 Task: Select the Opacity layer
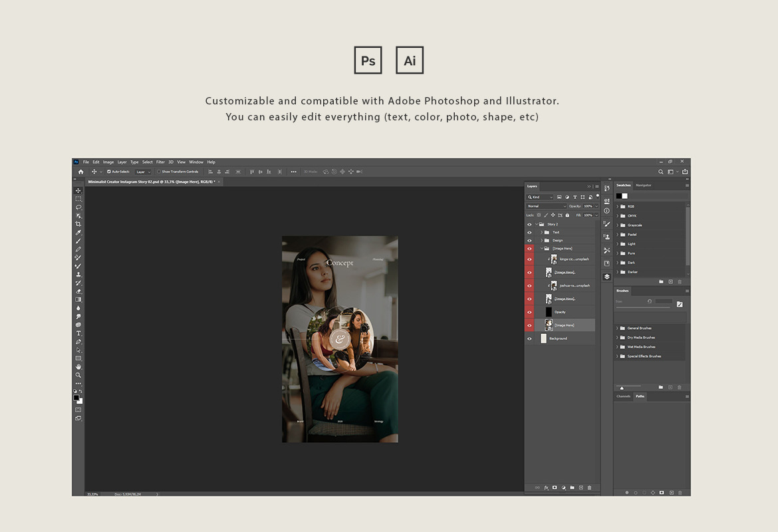pos(565,312)
